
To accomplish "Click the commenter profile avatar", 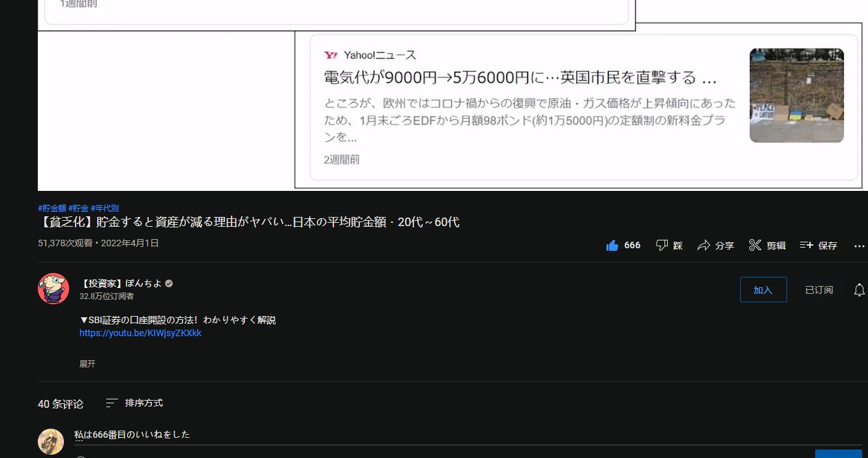I will (51, 442).
